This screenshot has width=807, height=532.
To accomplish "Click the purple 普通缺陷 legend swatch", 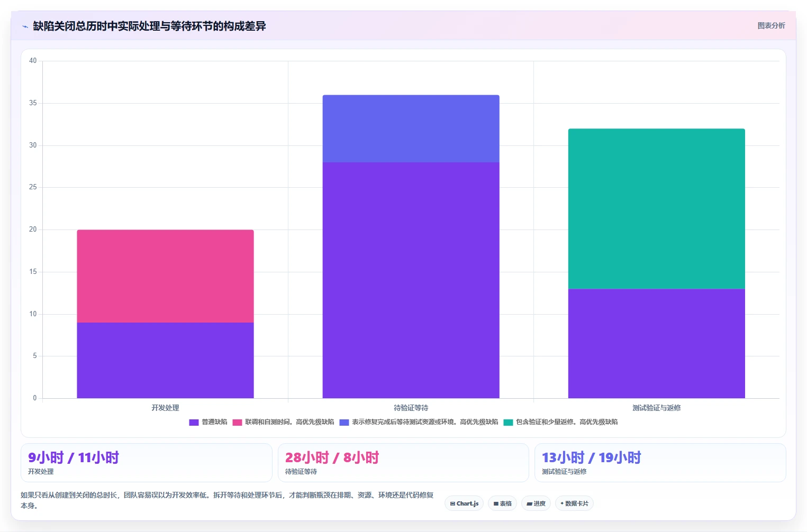I will 194,422.
